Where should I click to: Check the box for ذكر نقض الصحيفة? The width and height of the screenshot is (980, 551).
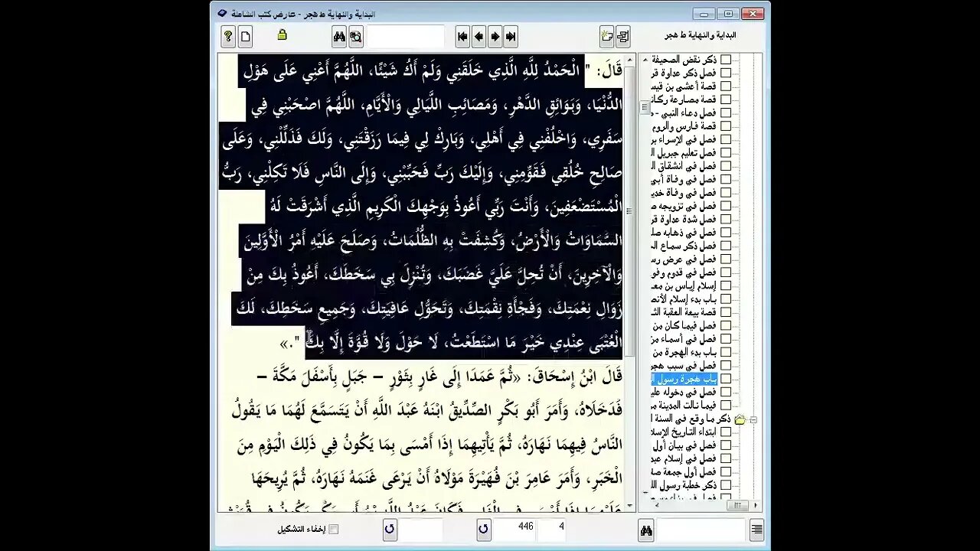pyautogui.click(x=725, y=60)
